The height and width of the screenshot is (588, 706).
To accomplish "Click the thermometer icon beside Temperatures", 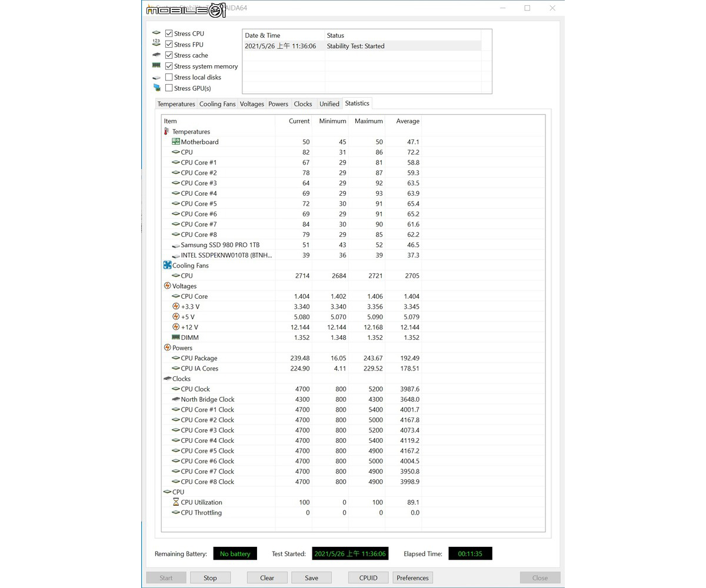I will pyautogui.click(x=167, y=132).
